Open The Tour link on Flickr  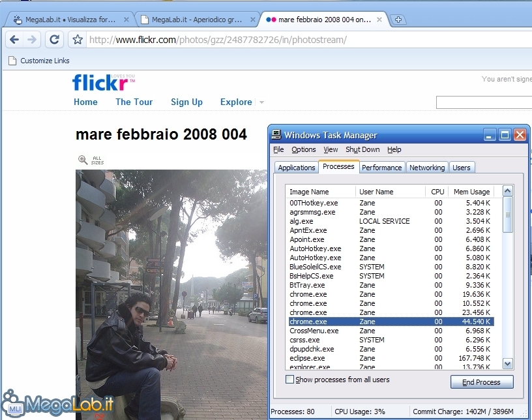(134, 102)
